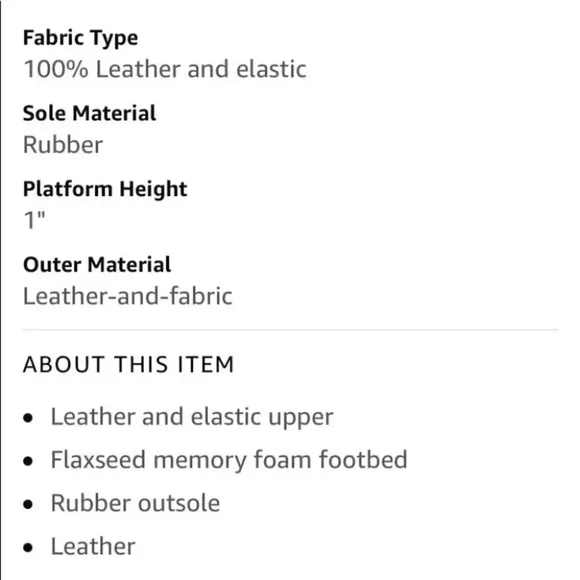Select the 1" platform height value
The width and height of the screenshot is (580, 580).
pyautogui.click(x=34, y=220)
